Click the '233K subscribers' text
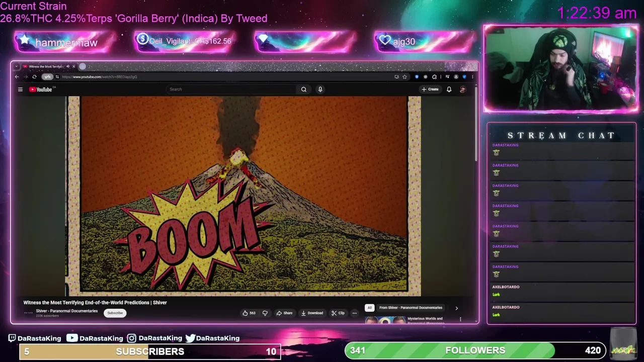Screen dimensions: 644x362 pyautogui.click(x=47, y=316)
